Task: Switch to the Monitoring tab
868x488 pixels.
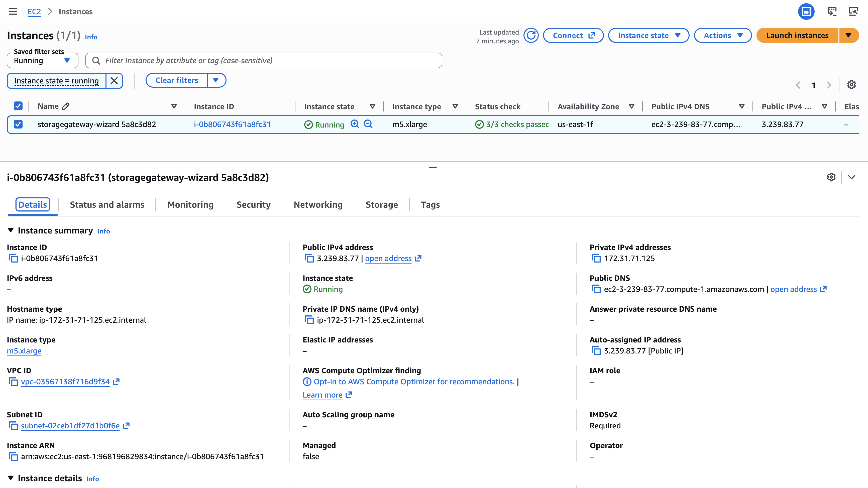Action: tap(190, 205)
